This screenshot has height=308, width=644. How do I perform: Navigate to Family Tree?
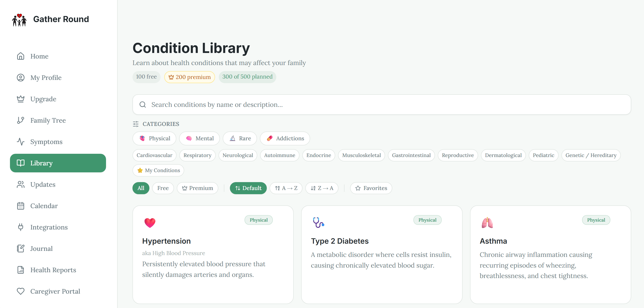click(x=58, y=120)
